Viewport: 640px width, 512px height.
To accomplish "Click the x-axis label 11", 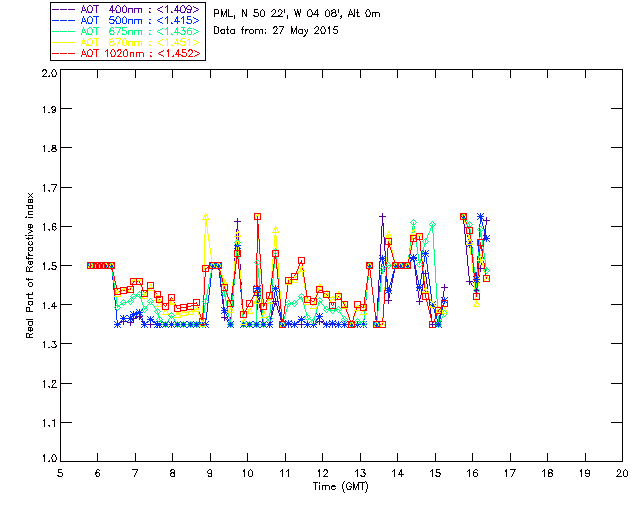I will pyautogui.click(x=285, y=473).
